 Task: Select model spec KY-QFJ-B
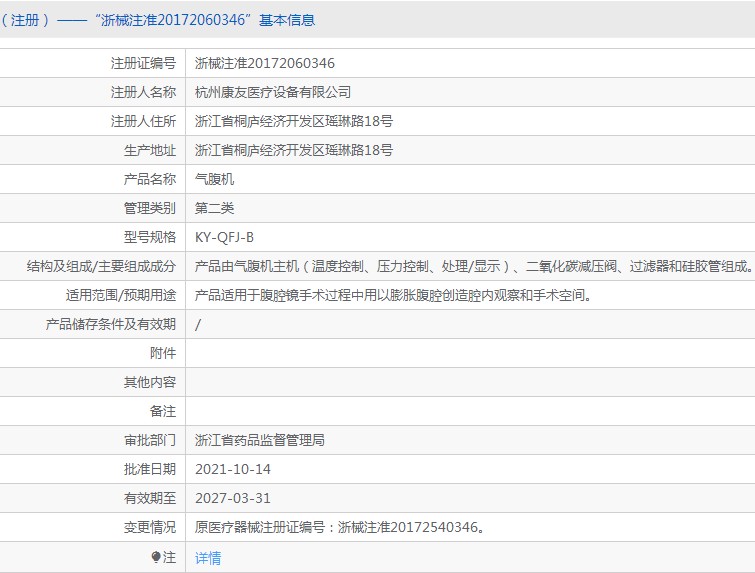224,237
